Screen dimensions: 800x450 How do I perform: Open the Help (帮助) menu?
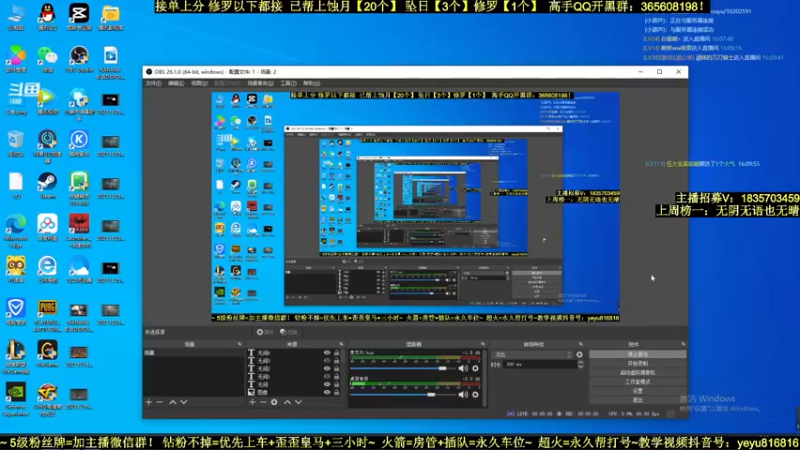coord(311,83)
